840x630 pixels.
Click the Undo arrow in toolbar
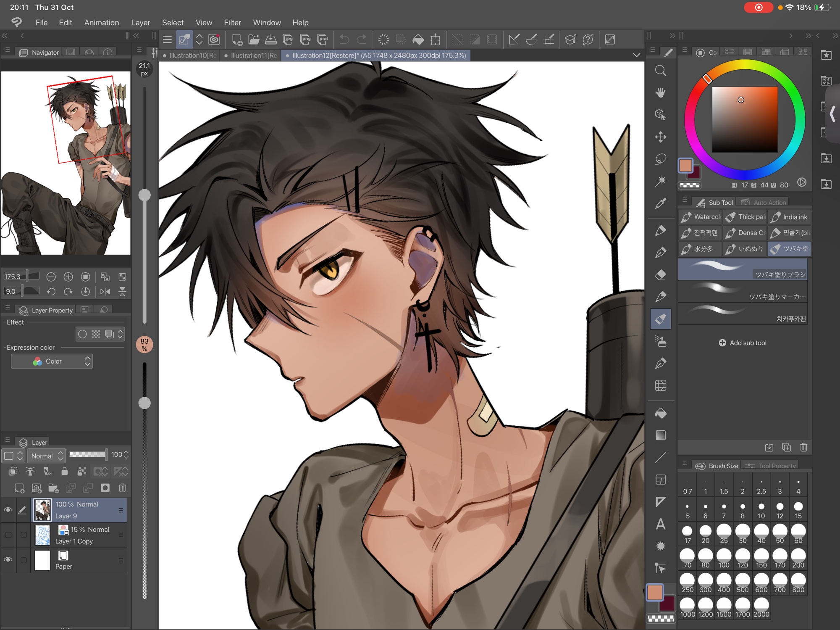(344, 40)
